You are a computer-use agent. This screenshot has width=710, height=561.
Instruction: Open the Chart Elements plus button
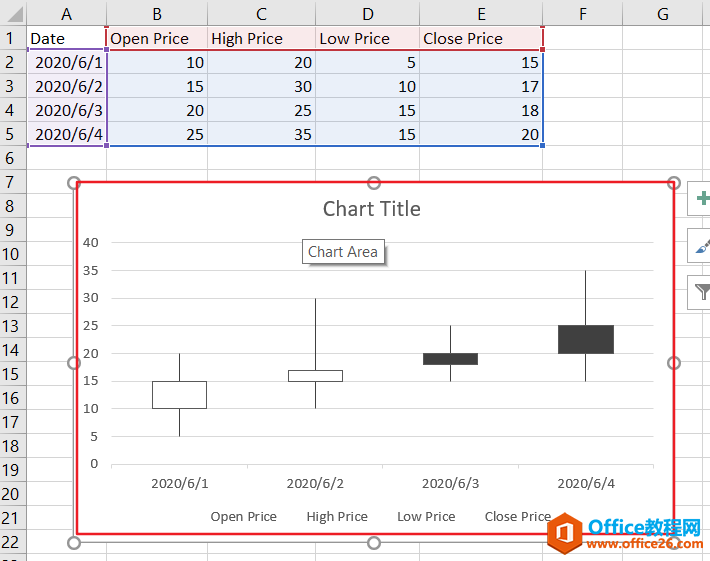699,198
